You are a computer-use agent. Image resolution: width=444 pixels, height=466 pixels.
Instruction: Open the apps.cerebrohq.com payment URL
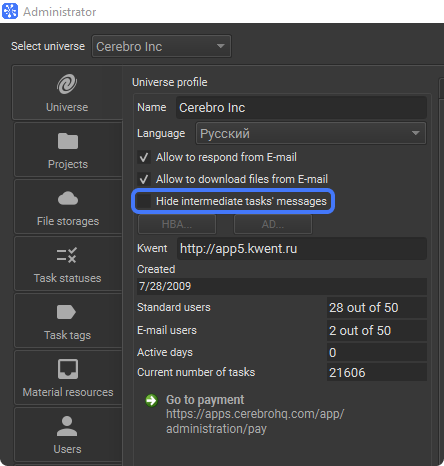[255, 421]
